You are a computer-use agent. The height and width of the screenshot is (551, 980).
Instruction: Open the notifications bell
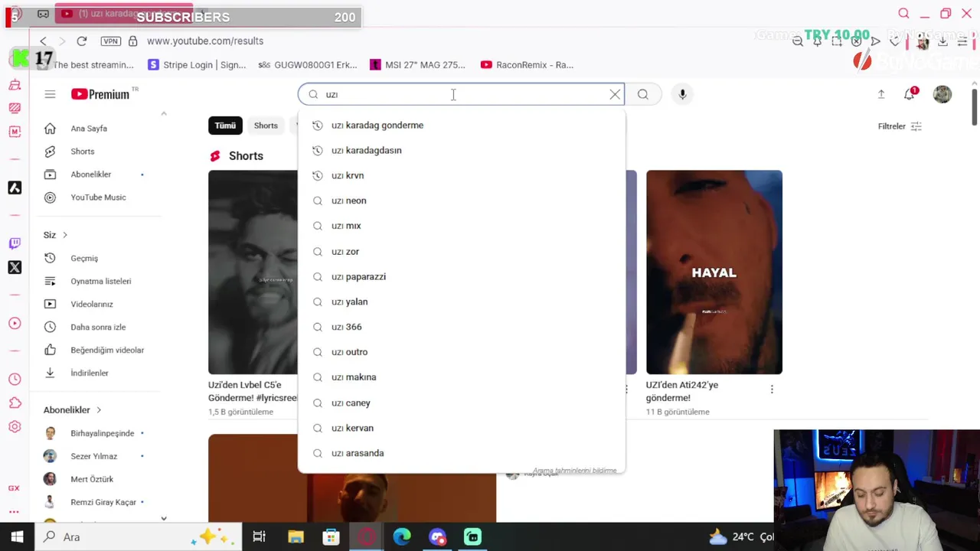click(910, 94)
